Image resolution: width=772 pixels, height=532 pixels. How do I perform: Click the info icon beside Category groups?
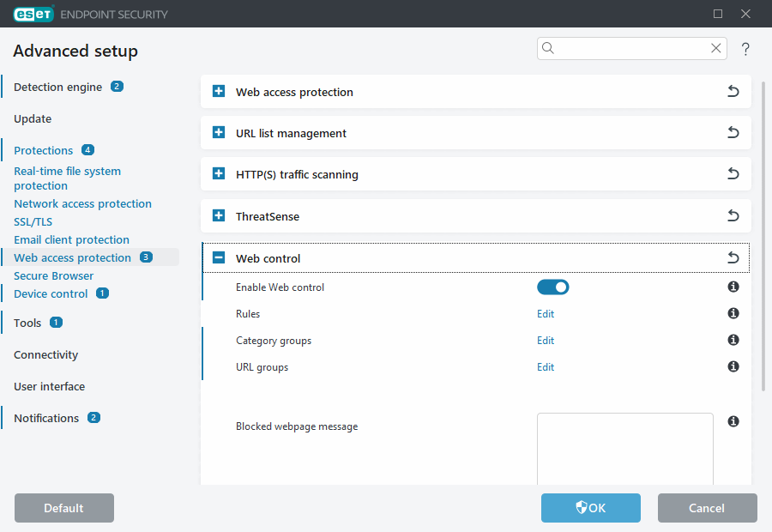point(733,340)
